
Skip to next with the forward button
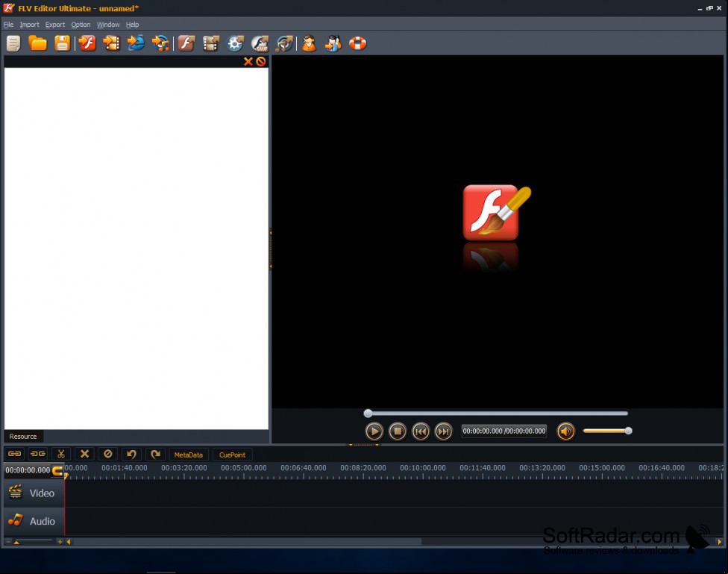tap(444, 431)
